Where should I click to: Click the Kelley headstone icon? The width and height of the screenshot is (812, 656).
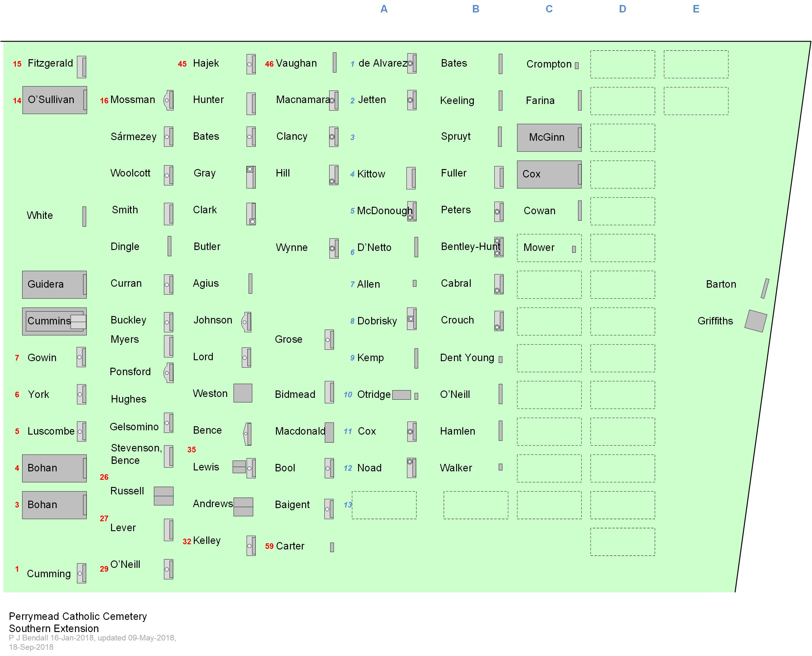(251, 546)
